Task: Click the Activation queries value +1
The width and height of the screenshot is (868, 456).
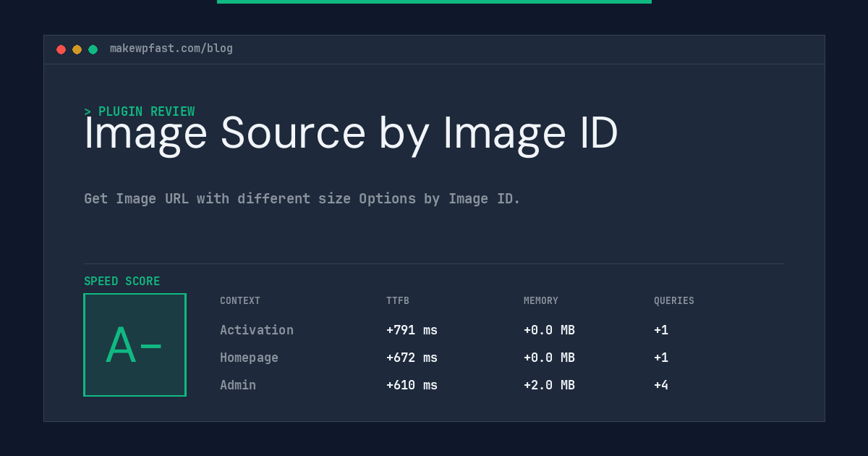Action: pyautogui.click(x=661, y=330)
